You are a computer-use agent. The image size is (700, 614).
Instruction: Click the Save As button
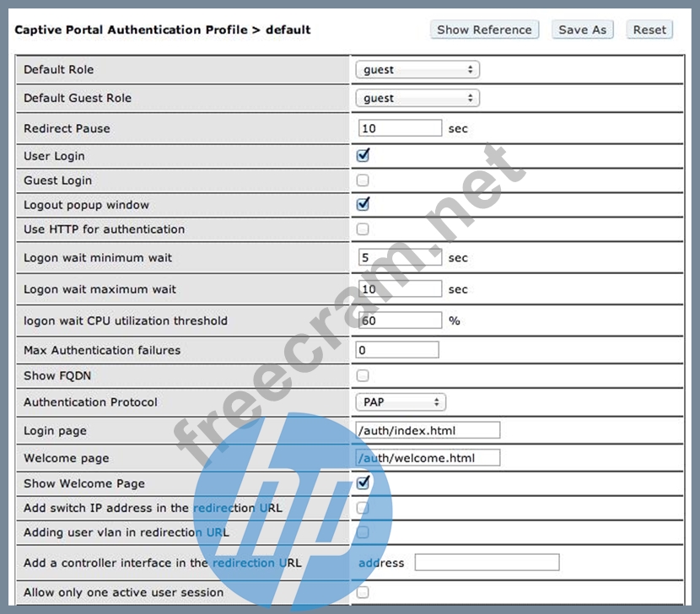(583, 30)
